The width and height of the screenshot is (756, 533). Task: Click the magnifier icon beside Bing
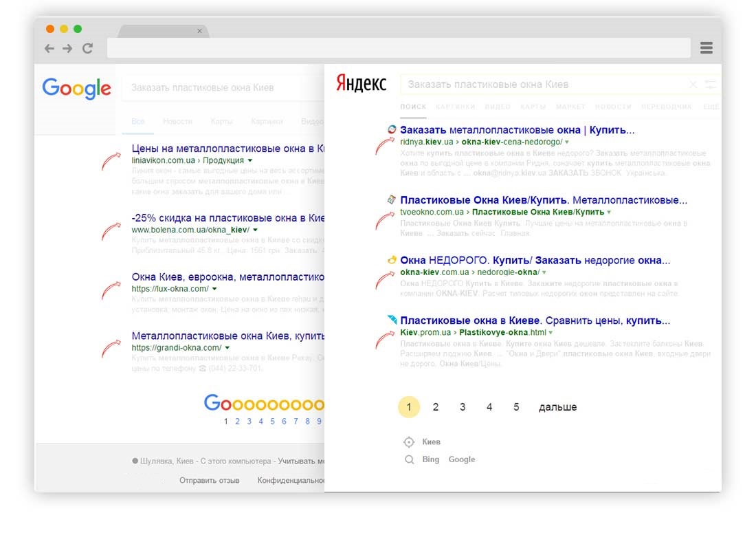410,459
